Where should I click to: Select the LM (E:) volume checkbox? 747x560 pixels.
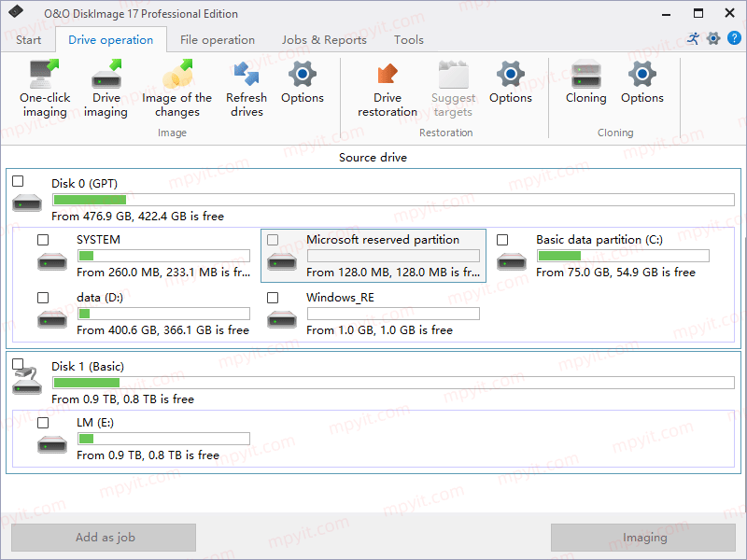[x=43, y=423]
